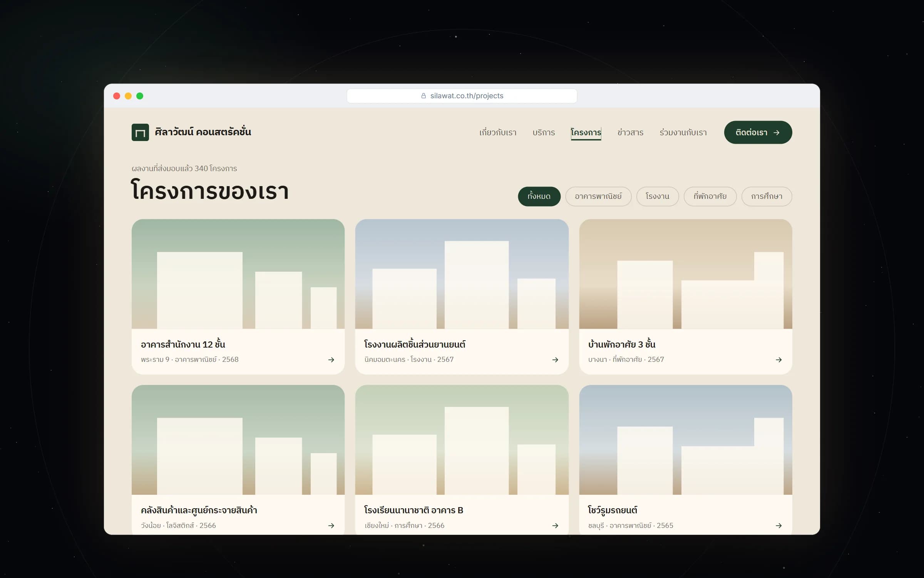Click arrow icon on โรงเรียนนานาชาติ อาคาร B card
The image size is (924, 578).
555,526
